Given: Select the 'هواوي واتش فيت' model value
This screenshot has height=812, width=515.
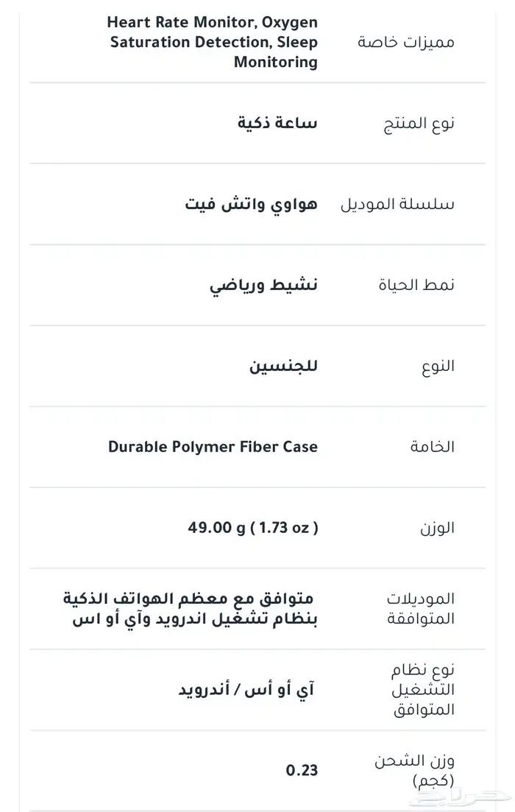Looking at the screenshot, I should pyautogui.click(x=252, y=204).
